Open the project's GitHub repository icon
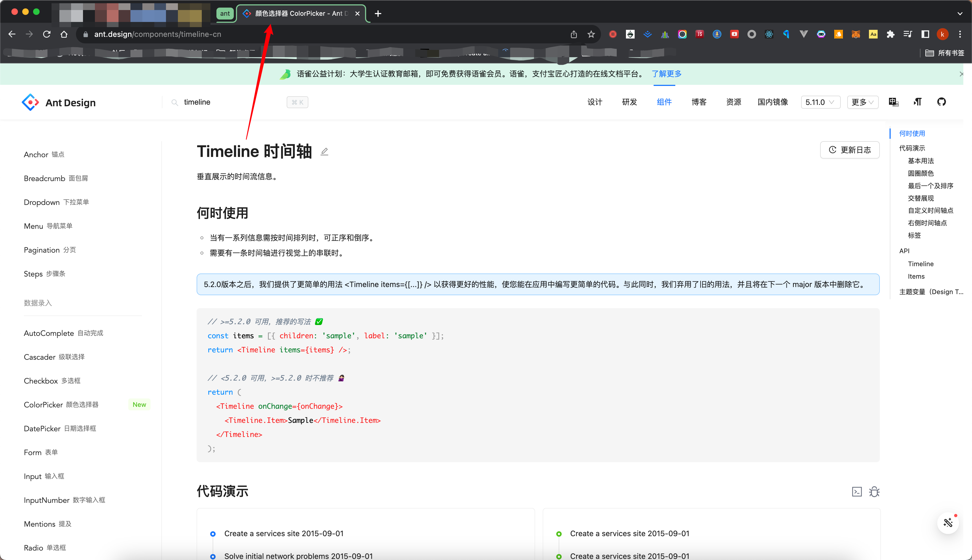 point(942,102)
